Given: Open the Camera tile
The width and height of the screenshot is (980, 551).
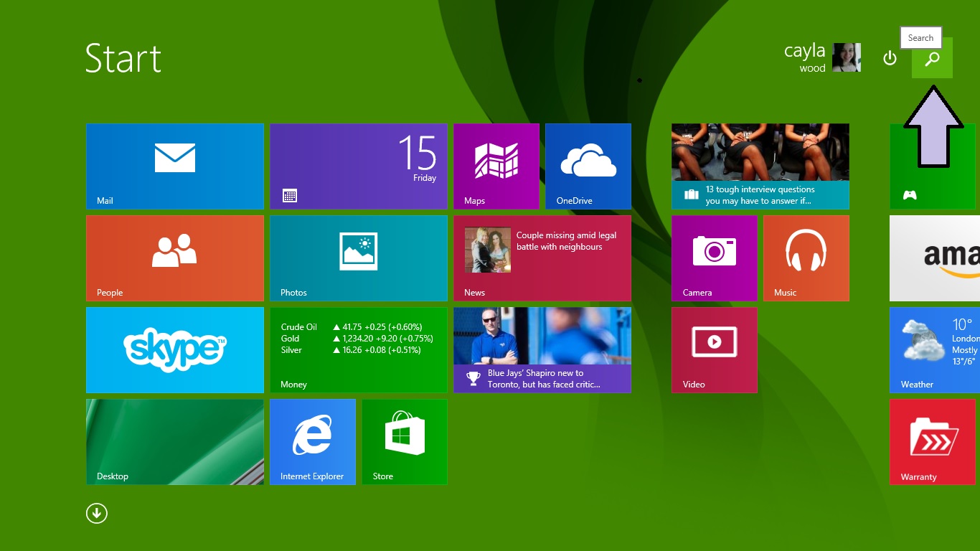Looking at the screenshot, I should click(x=715, y=258).
